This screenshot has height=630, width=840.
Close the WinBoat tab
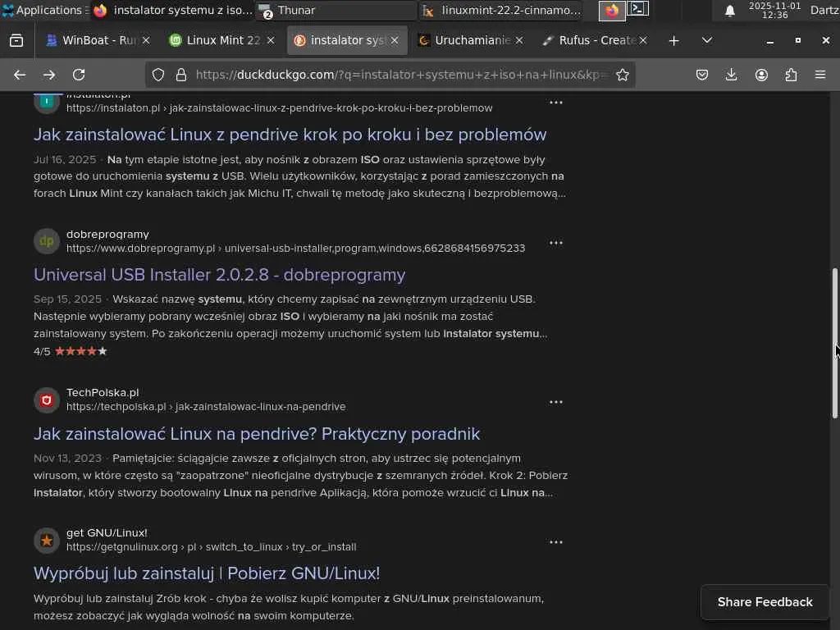point(146,41)
